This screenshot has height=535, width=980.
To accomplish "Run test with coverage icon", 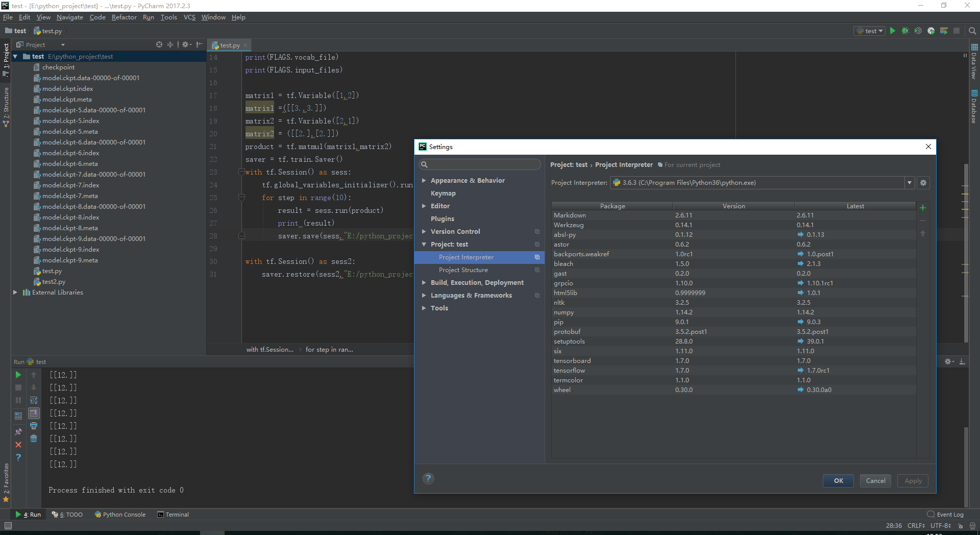I will (x=918, y=31).
